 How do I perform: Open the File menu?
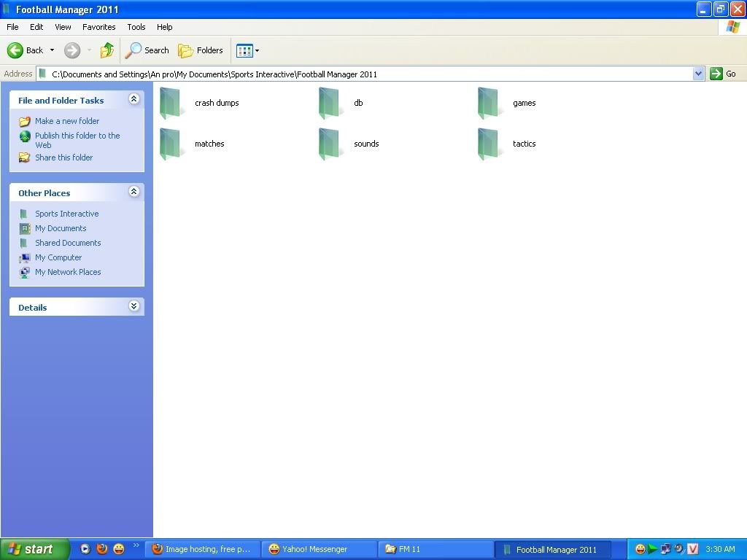click(x=12, y=27)
